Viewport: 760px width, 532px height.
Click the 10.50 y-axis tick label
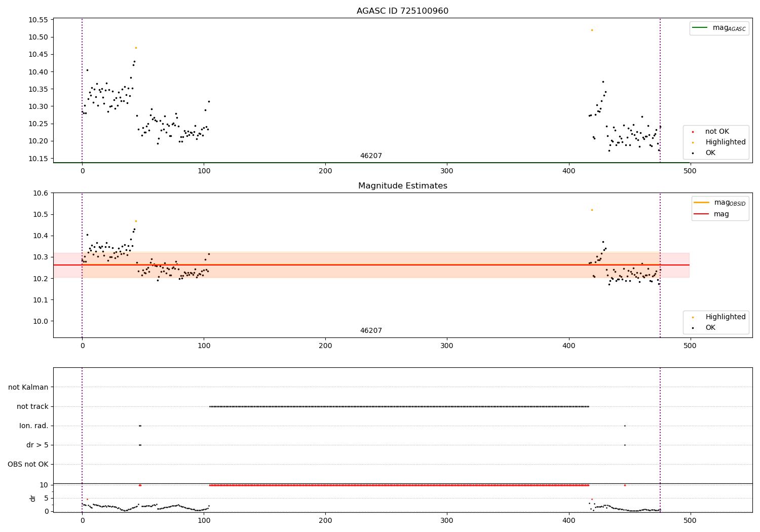coord(38,37)
